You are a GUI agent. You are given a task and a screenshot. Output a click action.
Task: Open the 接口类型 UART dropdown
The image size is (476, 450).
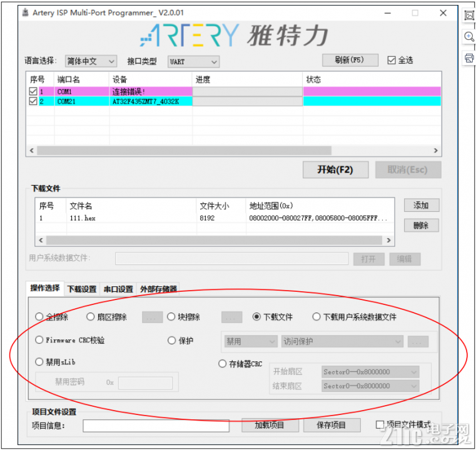tap(193, 61)
